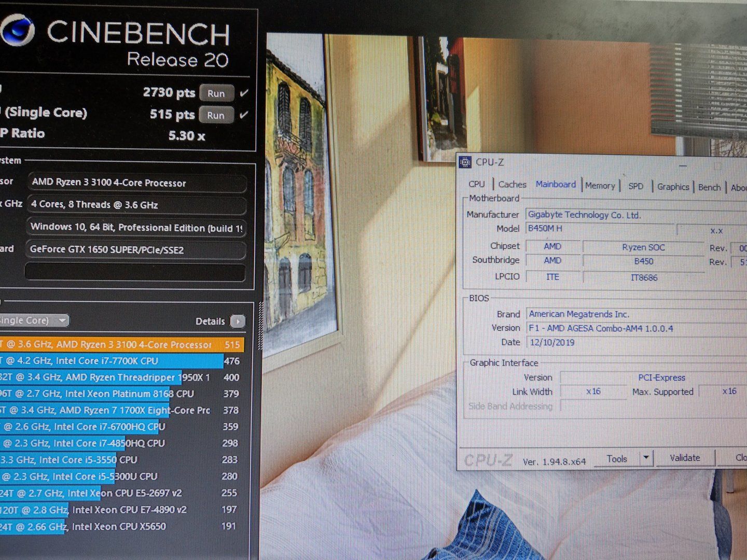The width and height of the screenshot is (747, 560).
Task: Click the processor field "AMD Ryzen 3 3100 4-Core Processor"
Action: pyautogui.click(x=137, y=183)
